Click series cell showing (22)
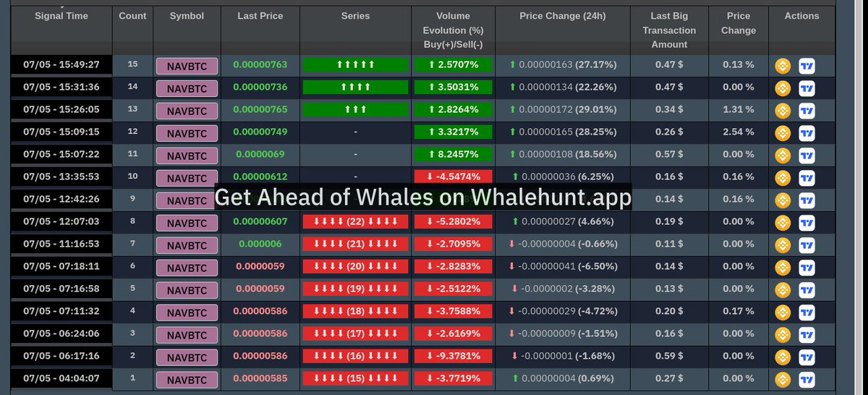 pos(355,222)
